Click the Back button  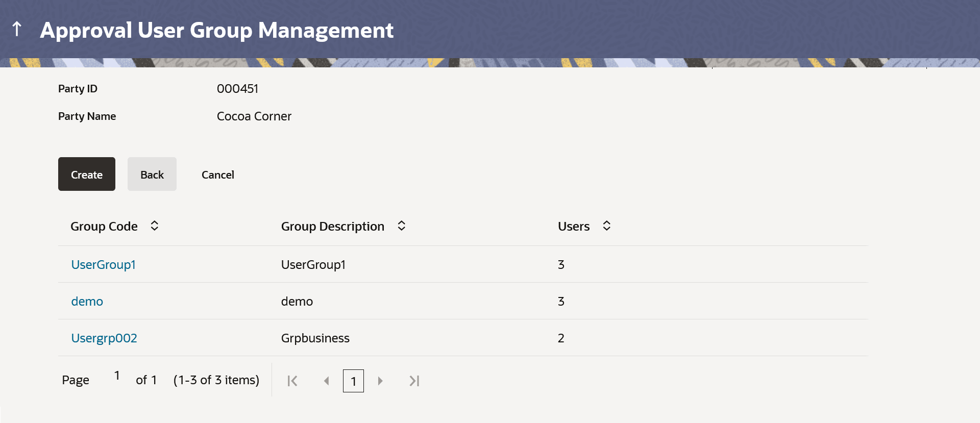[152, 175]
